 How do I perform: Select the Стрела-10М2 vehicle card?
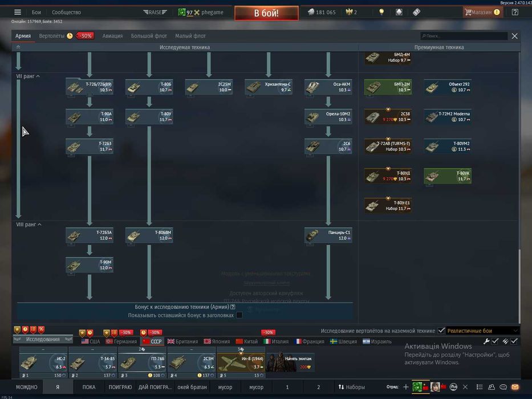pyautogui.click(x=328, y=117)
